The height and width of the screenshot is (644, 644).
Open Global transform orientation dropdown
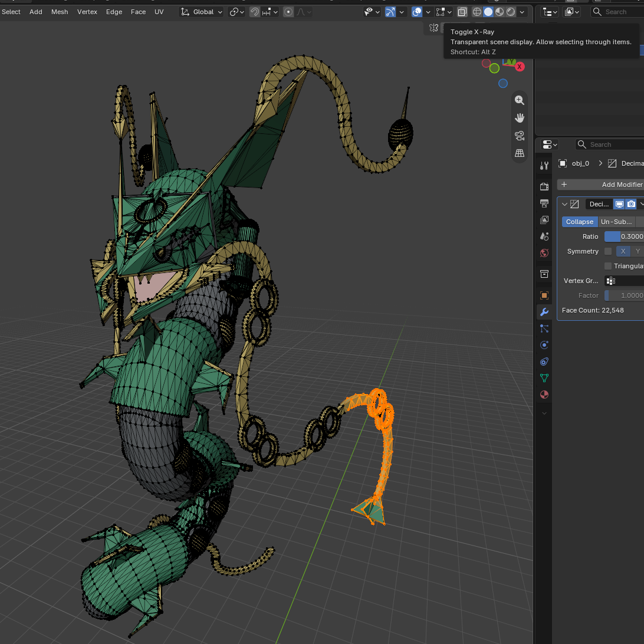click(x=202, y=12)
